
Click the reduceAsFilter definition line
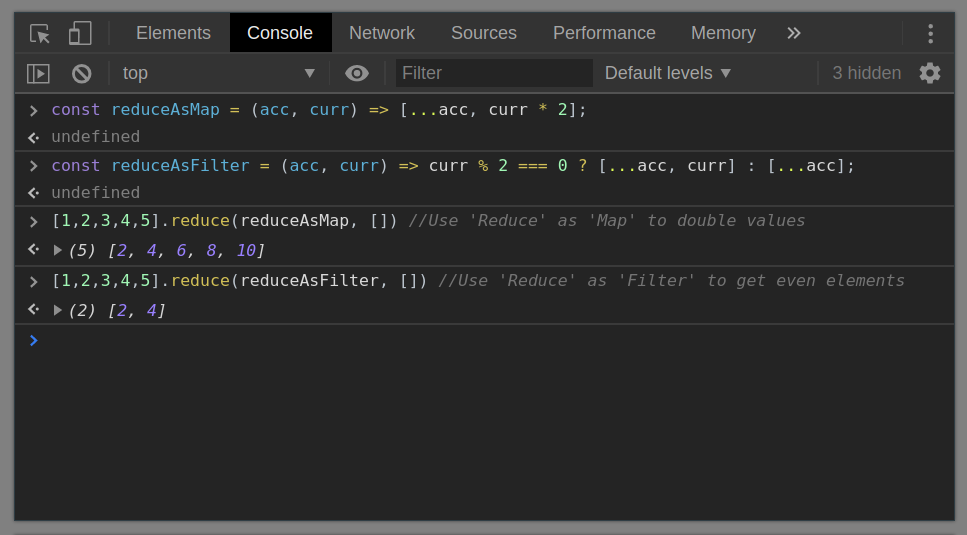click(453, 166)
